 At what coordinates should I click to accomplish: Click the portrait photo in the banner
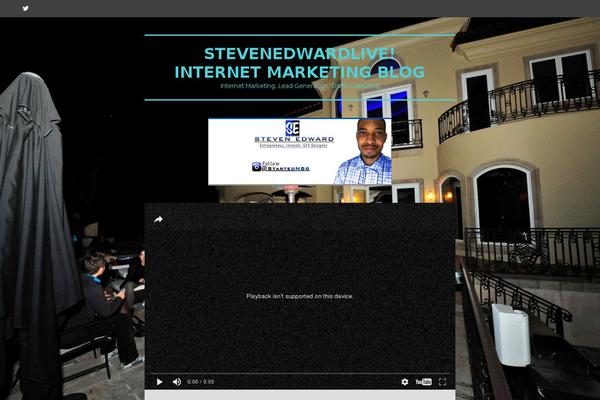point(363,153)
